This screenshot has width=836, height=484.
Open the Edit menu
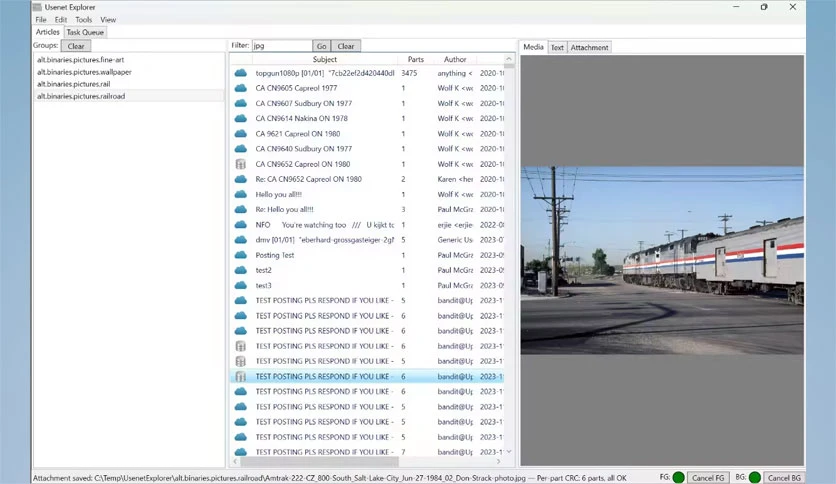[x=61, y=20]
